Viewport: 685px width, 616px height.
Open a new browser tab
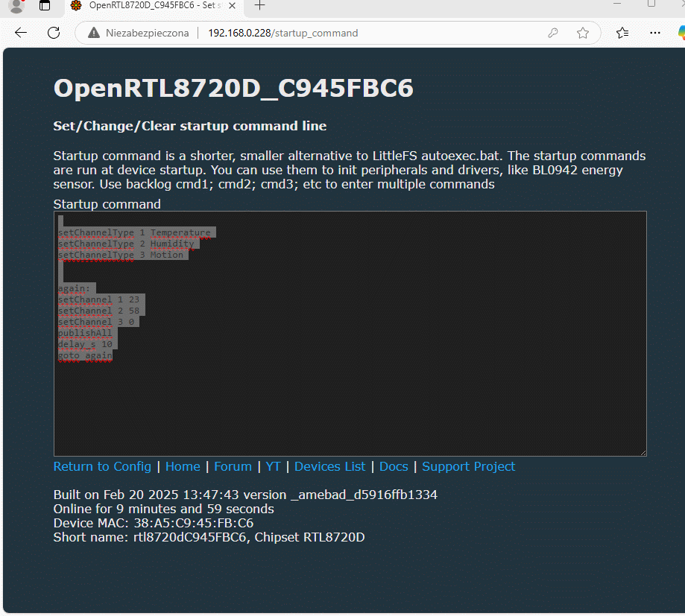click(260, 6)
